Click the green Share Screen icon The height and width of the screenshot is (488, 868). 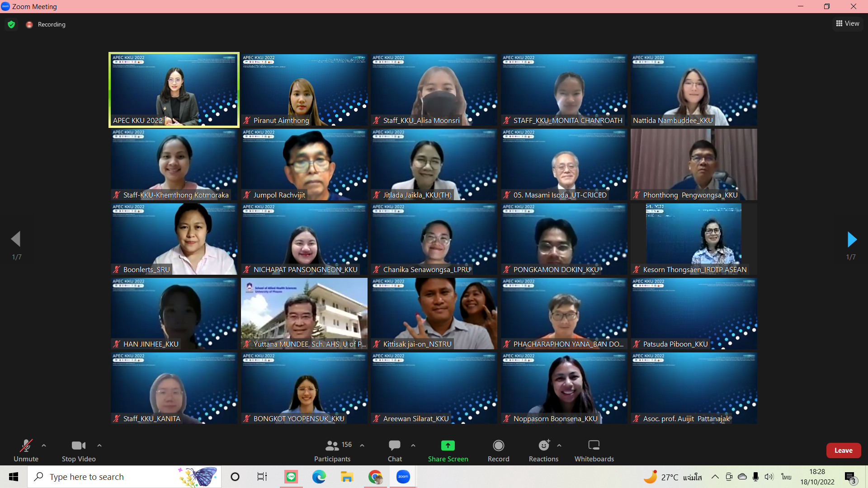coord(448,446)
